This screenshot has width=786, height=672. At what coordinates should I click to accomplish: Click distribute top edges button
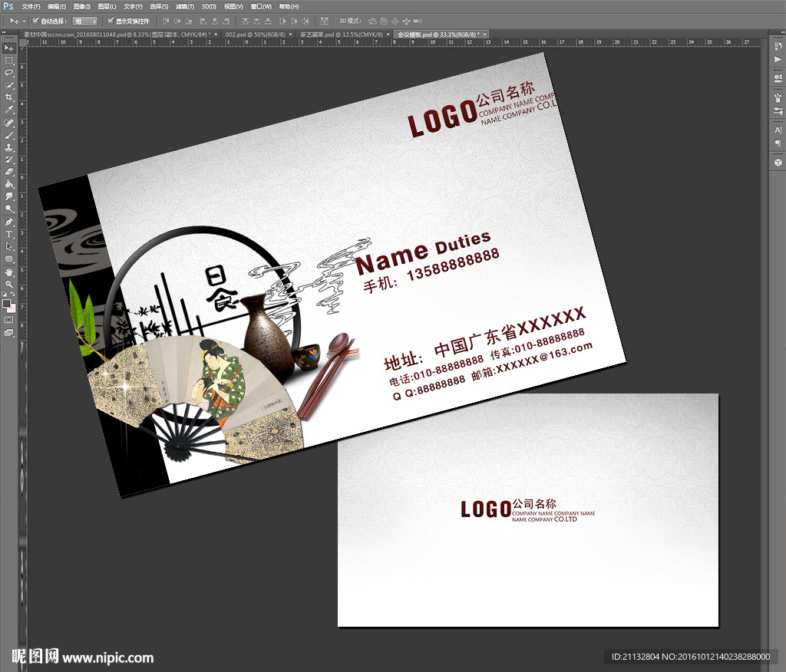click(x=245, y=21)
